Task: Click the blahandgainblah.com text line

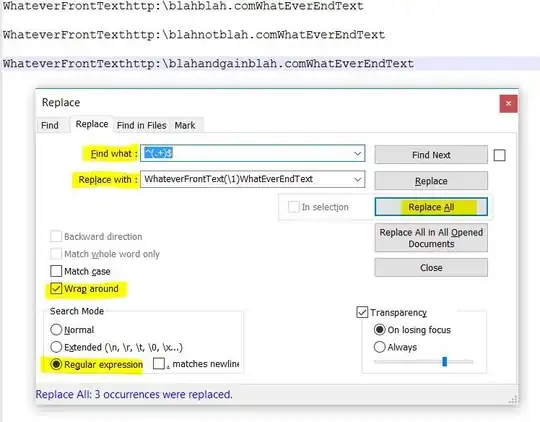Action: (208, 64)
